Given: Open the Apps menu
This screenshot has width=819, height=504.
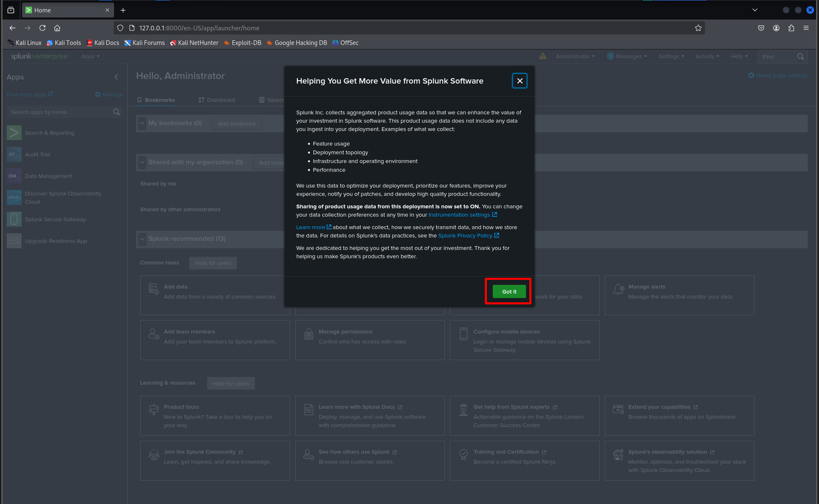Looking at the screenshot, I should [90, 56].
